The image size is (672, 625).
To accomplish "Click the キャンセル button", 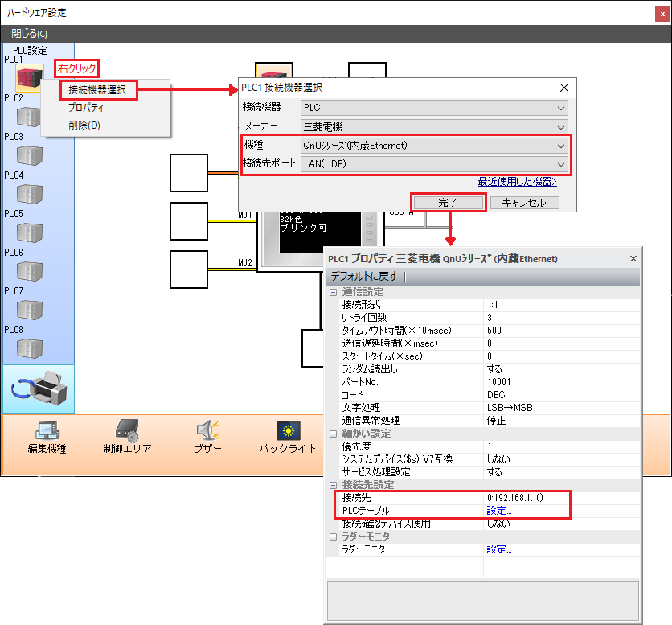I will tap(524, 203).
